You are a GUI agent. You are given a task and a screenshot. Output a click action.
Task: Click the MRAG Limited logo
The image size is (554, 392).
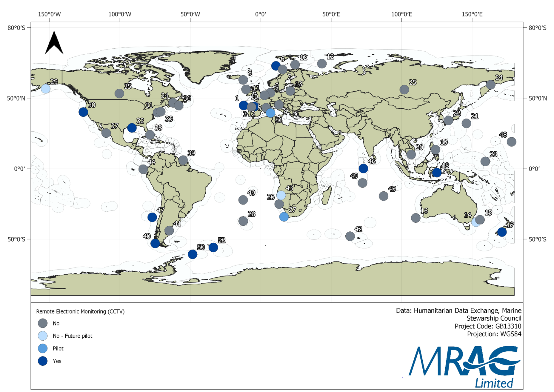(x=464, y=366)
